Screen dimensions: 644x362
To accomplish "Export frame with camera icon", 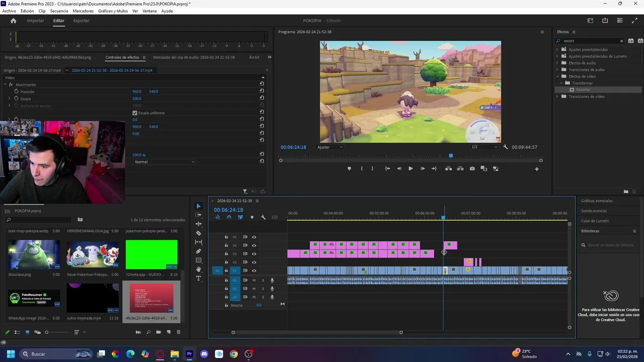I will tap(472, 168).
